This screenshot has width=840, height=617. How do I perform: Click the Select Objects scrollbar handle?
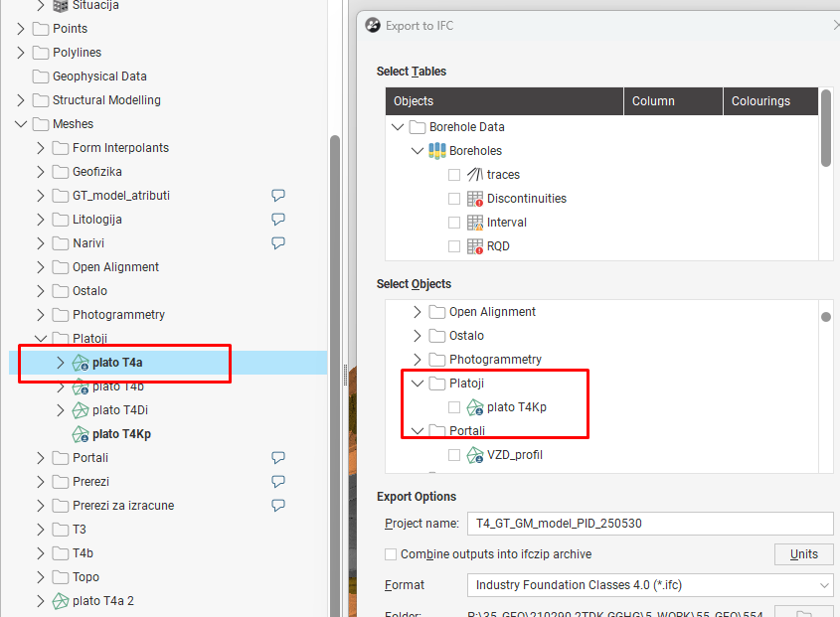pos(826,317)
